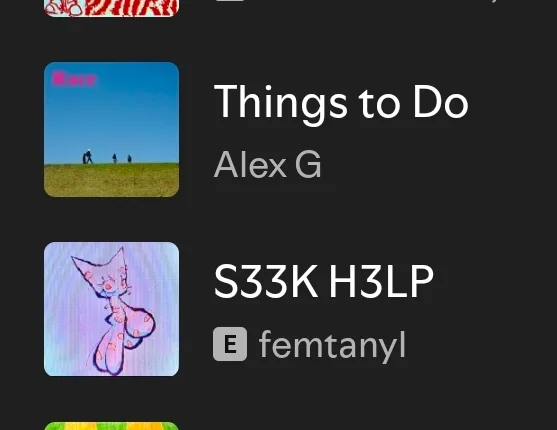Open the S33K H3LP cat artwork
This screenshot has height=430, width=557.
[x=112, y=309]
